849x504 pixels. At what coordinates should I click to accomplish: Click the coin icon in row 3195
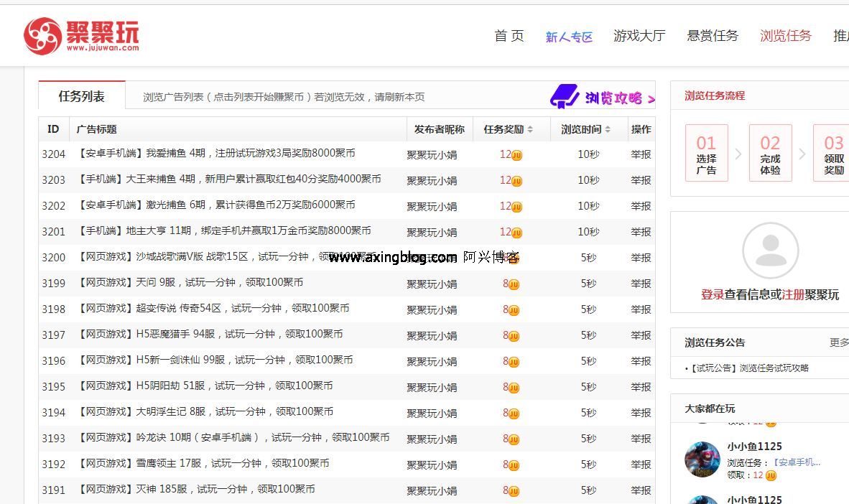[514, 388]
